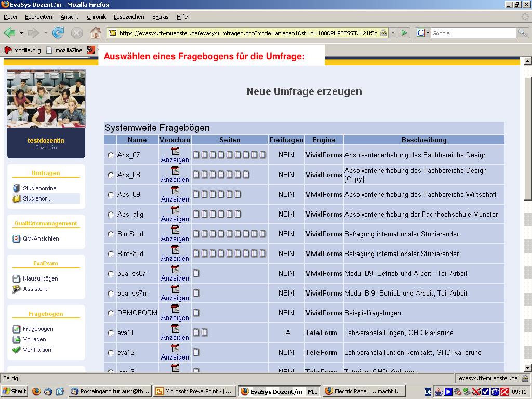
Task: Click the first page icon of eva11
Action: coord(196,332)
